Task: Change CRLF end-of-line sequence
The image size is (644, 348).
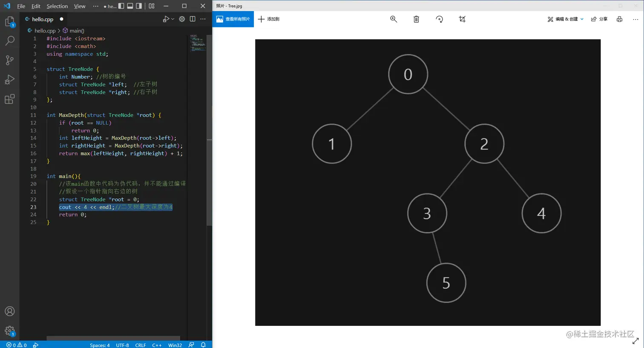Action: [x=141, y=345]
